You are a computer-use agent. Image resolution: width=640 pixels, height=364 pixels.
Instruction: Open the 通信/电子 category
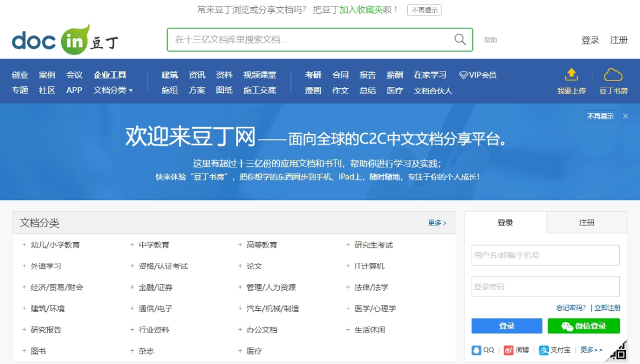[155, 308]
